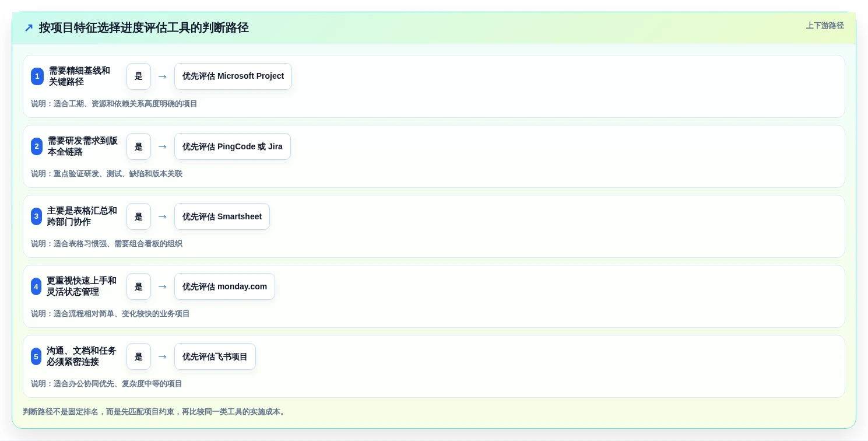
Task: Click note 说明：重点验证研发、测试、缺陷和版本关联
Action: (x=107, y=174)
